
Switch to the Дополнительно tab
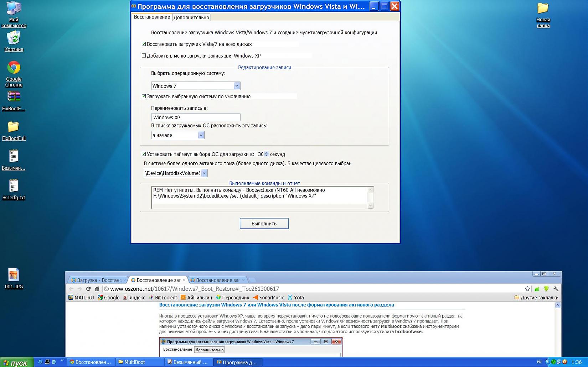(191, 17)
